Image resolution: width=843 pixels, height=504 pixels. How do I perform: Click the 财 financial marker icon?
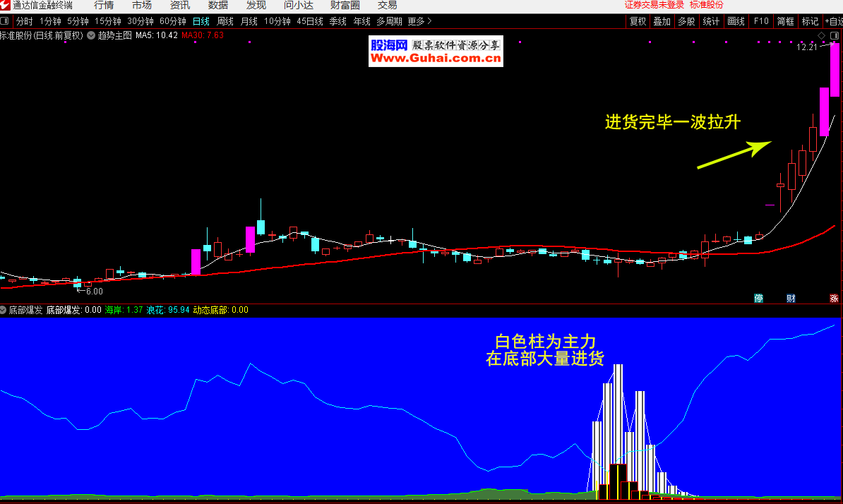pos(791,299)
